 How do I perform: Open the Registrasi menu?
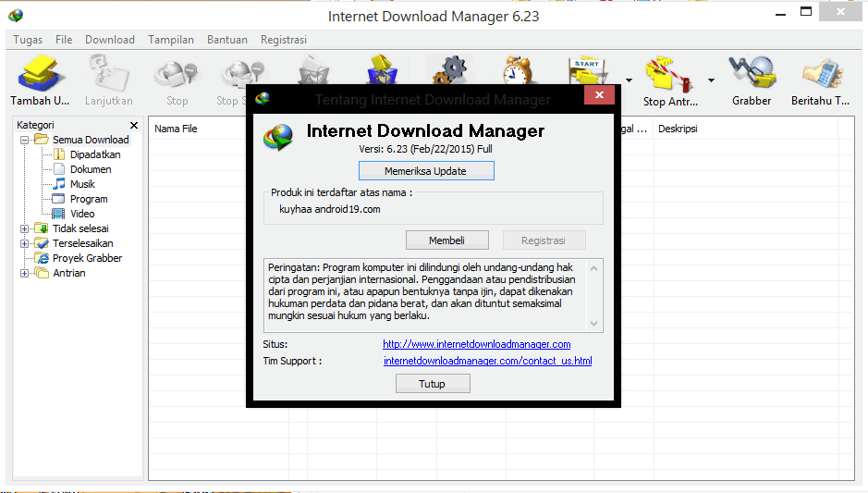284,40
